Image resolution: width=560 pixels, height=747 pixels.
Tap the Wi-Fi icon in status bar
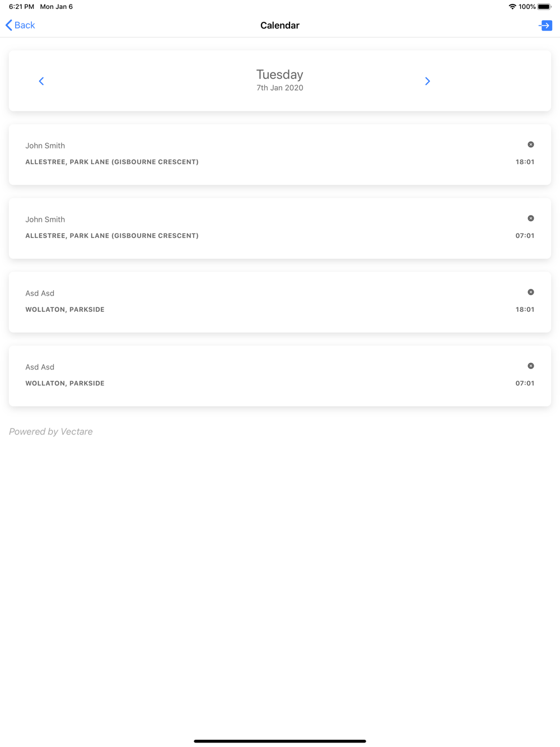point(512,7)
